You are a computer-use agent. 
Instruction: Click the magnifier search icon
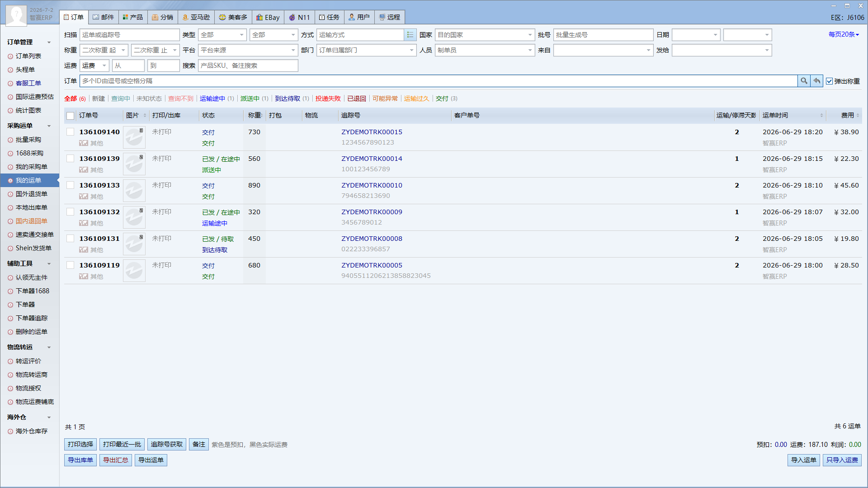[804, 81]
